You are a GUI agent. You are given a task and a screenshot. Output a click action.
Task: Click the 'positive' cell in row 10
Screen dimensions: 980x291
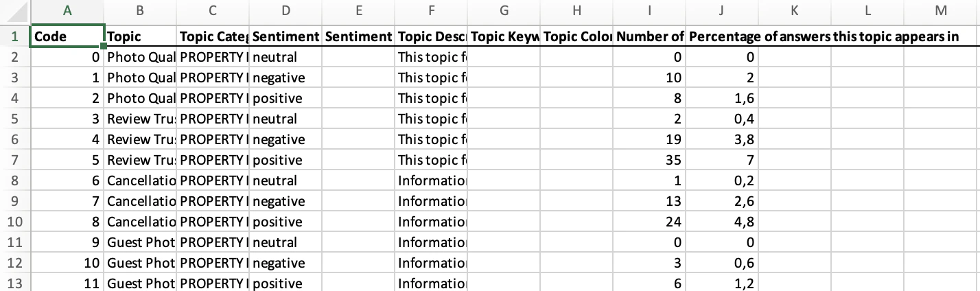point(285,222)
